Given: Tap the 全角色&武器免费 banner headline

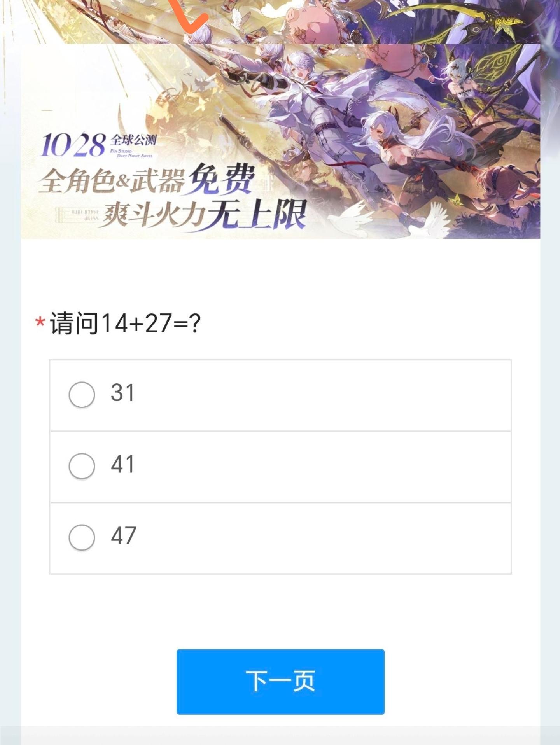Looking at the screenshot, I should click(147, 180).
